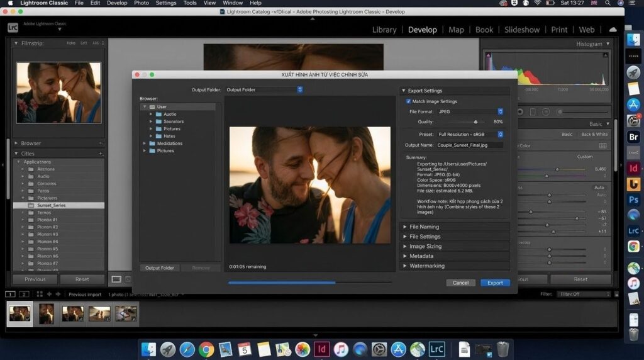Click the Spotlight search icon in menu bar

608,3
